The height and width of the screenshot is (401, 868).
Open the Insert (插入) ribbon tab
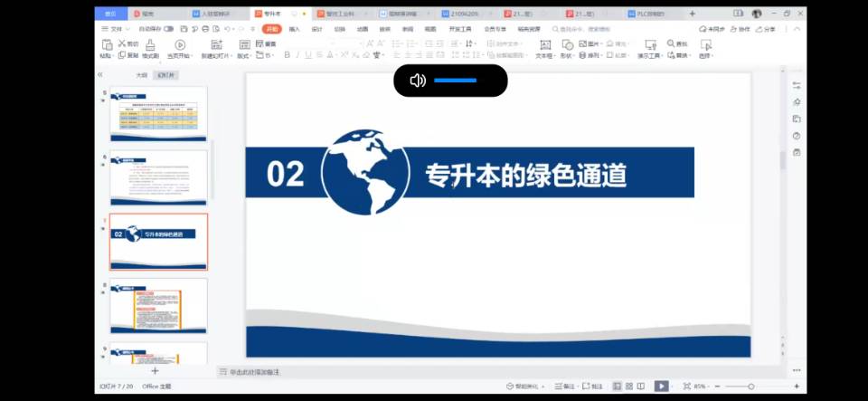(294, 29)
